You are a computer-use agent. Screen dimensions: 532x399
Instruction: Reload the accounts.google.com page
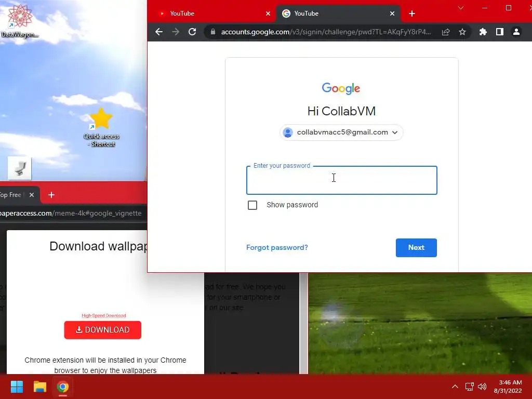click(x=192, y=32)
